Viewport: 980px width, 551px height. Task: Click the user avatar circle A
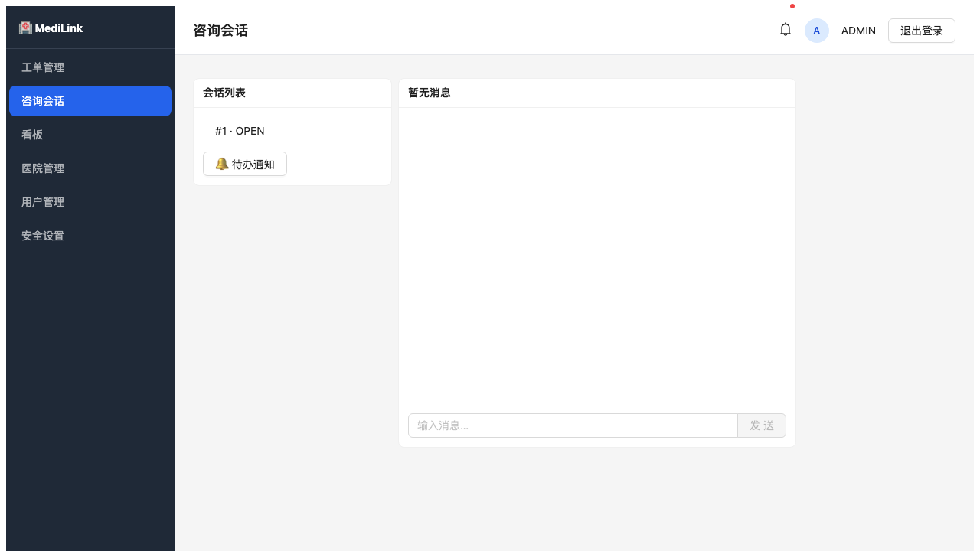tap(817, 31)
